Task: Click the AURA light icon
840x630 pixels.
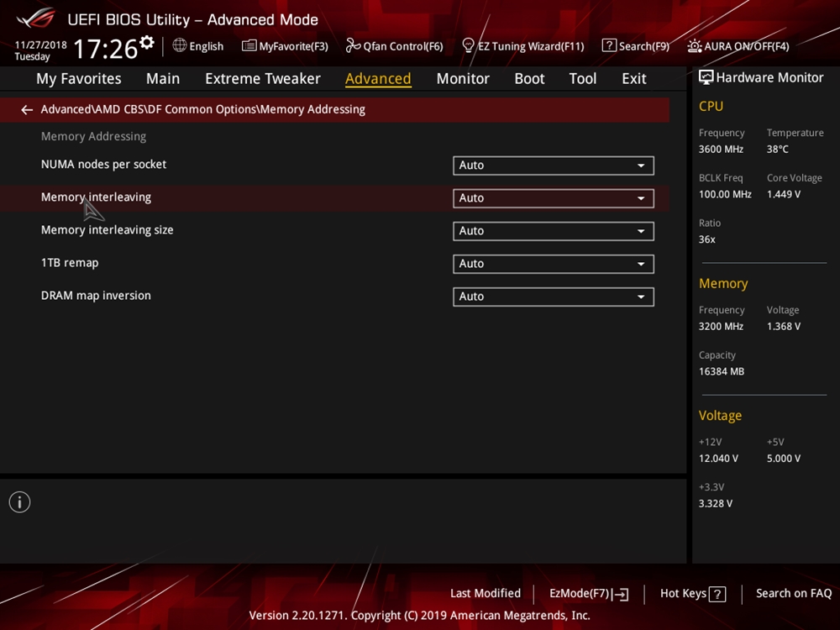Action: click(695, 46)
